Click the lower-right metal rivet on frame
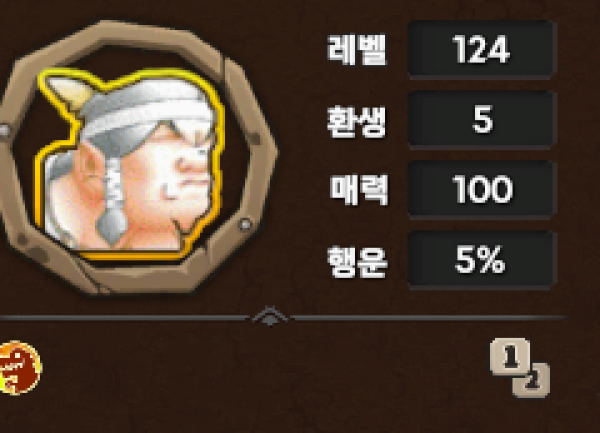This screenshot has height=433, width=600. click(245, 224)
